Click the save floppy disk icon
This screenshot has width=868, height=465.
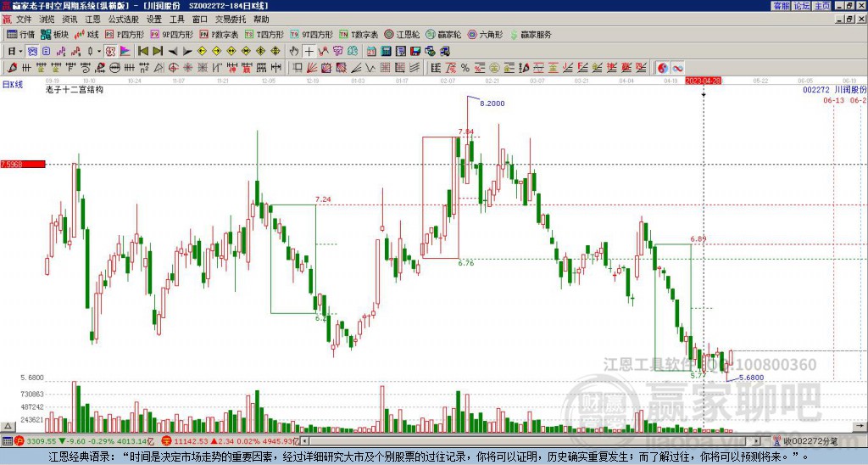(415, 51)
